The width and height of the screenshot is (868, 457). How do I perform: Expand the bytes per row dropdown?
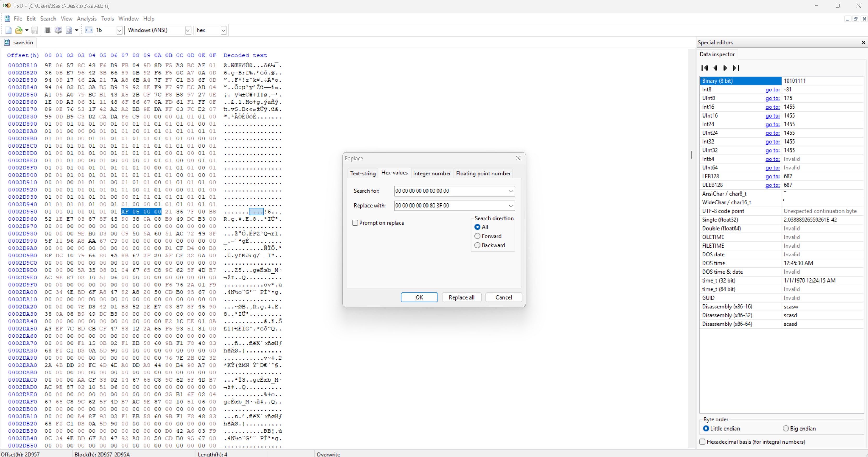click(119, 30)
